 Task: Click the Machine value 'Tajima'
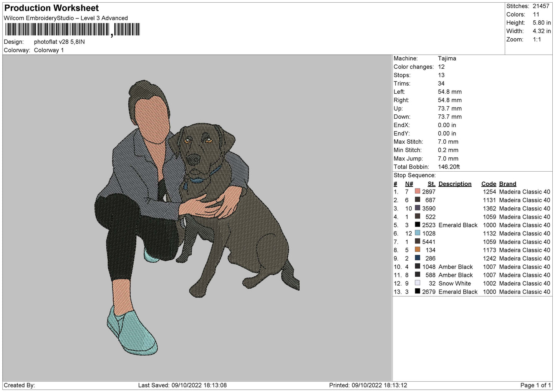pyautogui.click(x=447, y=58)
